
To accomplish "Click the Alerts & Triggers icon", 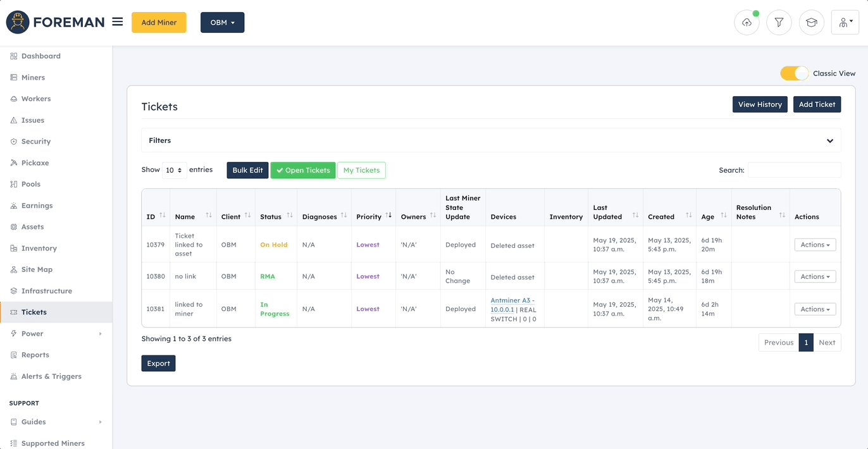I will (14, 376).
